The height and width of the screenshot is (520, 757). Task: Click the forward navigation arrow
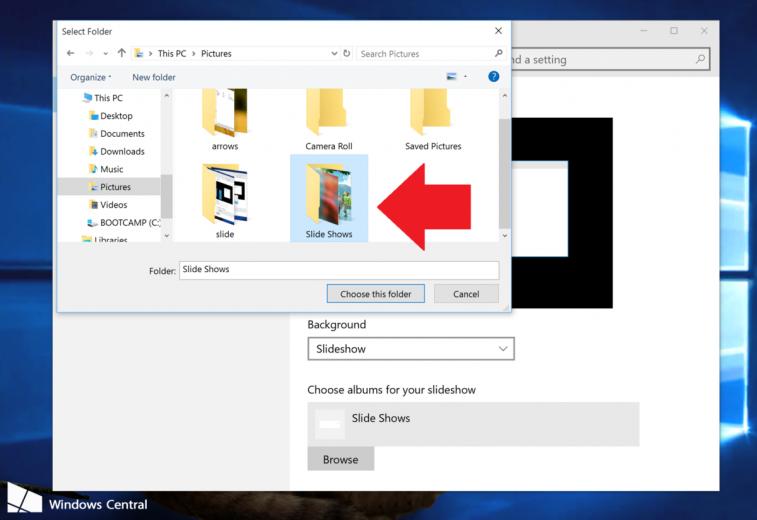click(x=89, y=53)
